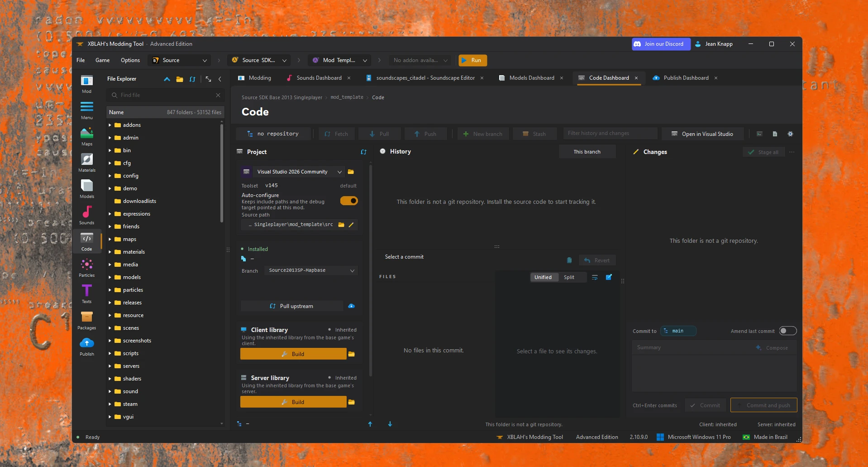Image resolution: width=868 pixels, height=467 pixels.
Task: Select Split diff view
Action: tap(569, 277)
